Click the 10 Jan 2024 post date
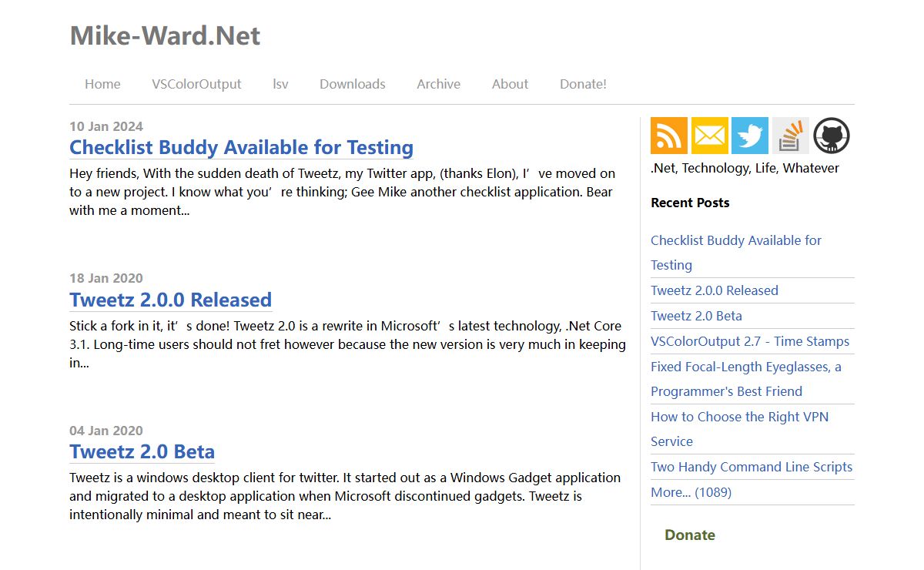This screenshot has width=924, height=570. coord(106,126)
